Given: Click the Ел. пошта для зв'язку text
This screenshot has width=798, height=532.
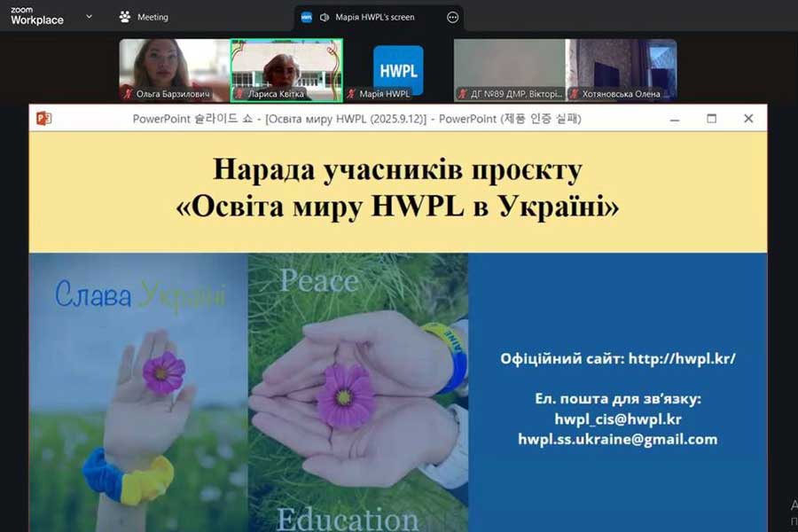Looking at the screenshot, I should pyautogui.click(x=618, y=399).
